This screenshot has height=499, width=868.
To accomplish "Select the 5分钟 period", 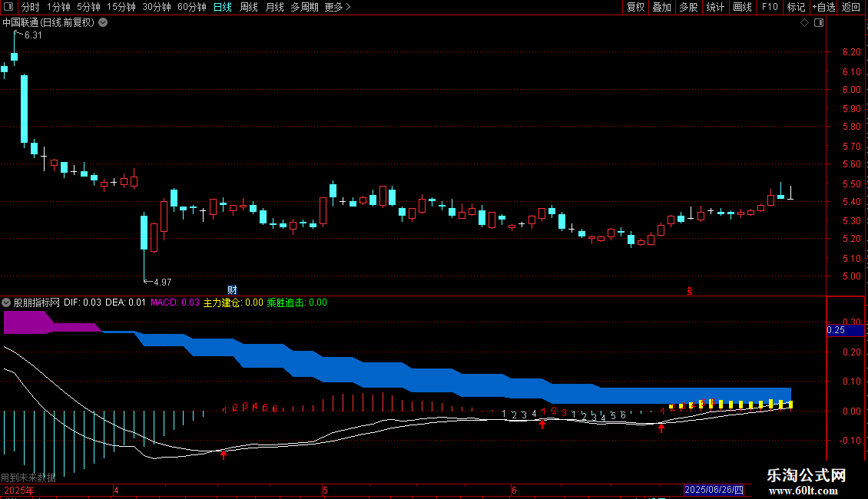I will click(x=88, y=7).
